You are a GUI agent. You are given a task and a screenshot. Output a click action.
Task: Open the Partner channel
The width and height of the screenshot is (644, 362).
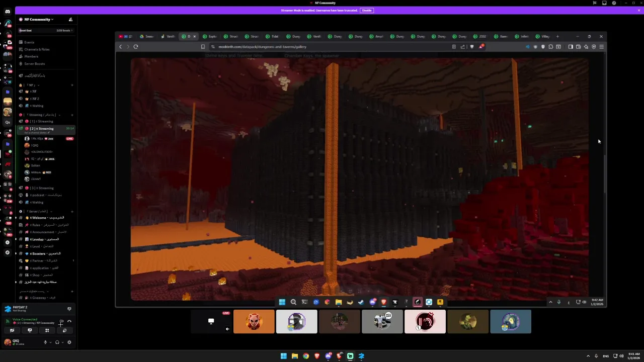tap(46, 260)
